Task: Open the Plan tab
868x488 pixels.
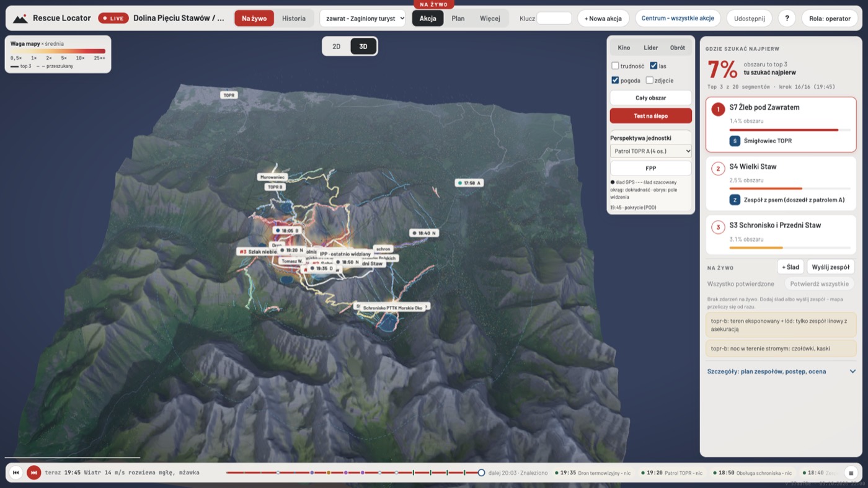Action: tap(458, 19)
